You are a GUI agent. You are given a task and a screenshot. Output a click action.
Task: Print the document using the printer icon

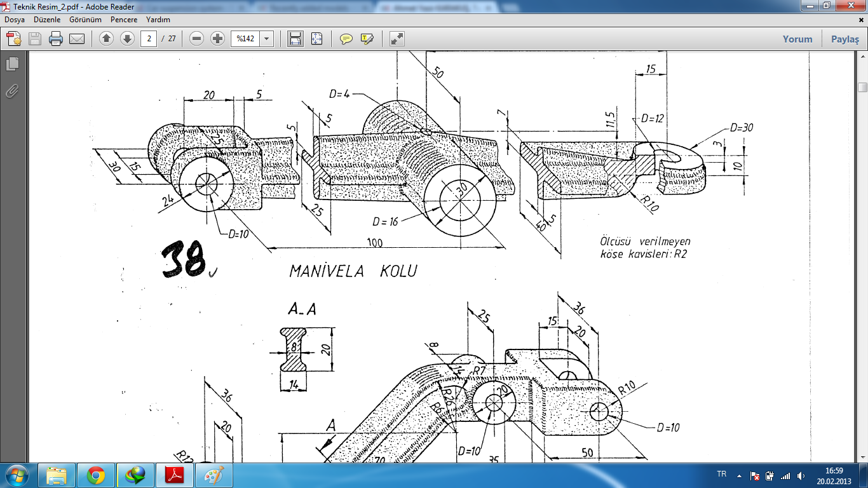click(x=56, y=39)
